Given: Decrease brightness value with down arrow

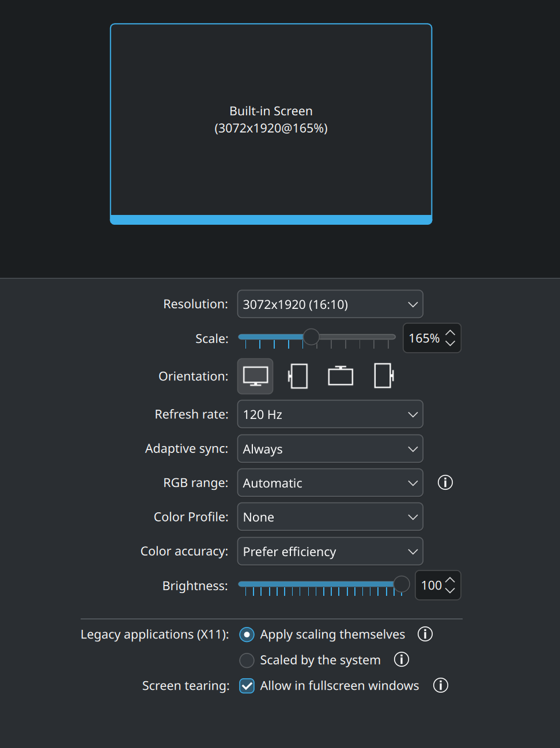Looking at the screenshot, I should [x=451, y=590].
